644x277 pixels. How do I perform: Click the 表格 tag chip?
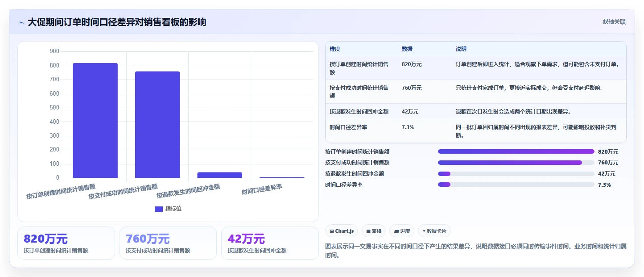tap(374, 231)
